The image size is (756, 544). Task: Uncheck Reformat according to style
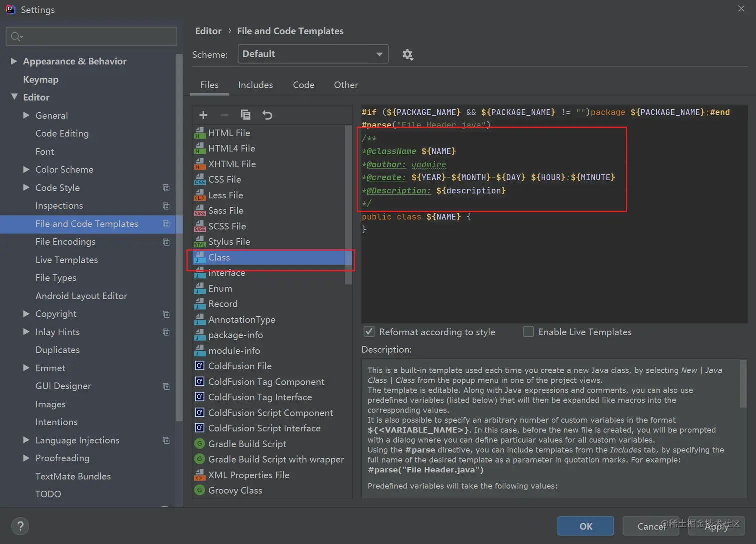click(369, 332)
